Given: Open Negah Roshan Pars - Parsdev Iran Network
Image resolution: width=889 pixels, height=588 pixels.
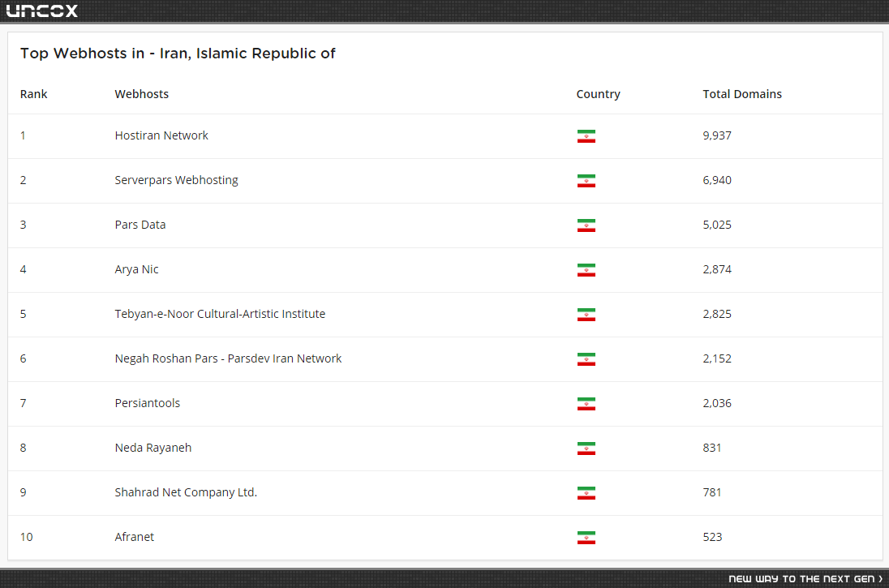Looking at the screenshot, I should 228,358.
